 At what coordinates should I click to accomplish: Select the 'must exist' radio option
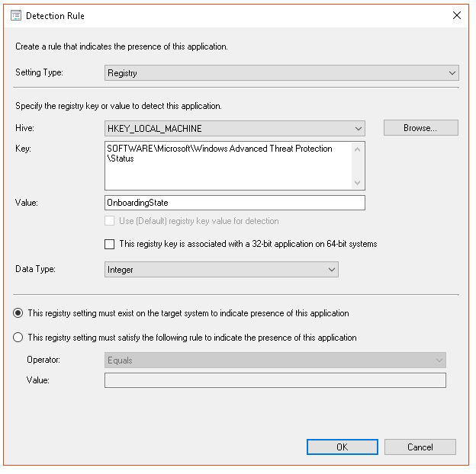coord(18,313)
